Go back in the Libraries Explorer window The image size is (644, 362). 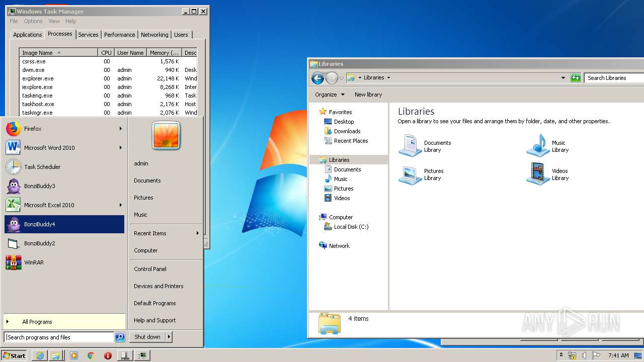(x=317, y=78)
